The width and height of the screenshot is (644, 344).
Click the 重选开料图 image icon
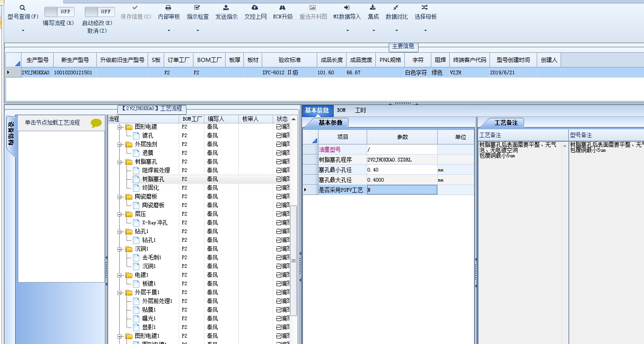pos(313,8)
